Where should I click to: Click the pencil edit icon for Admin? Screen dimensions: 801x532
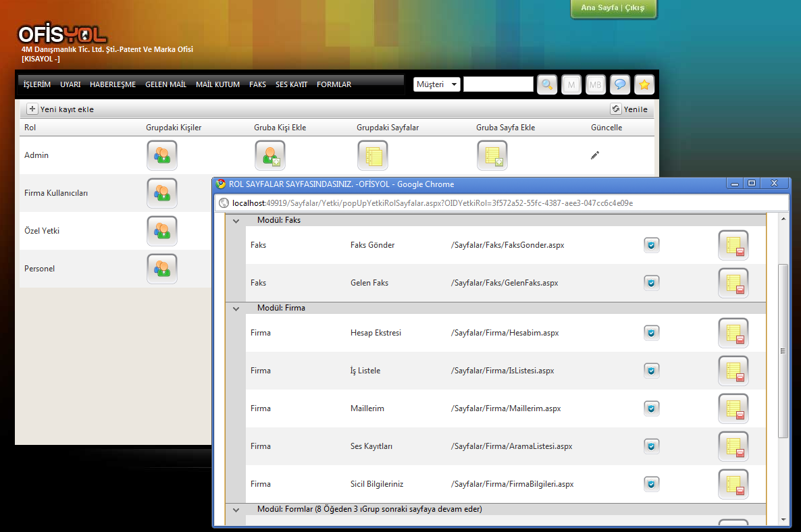pyautogui.click(x=594, y=155)
